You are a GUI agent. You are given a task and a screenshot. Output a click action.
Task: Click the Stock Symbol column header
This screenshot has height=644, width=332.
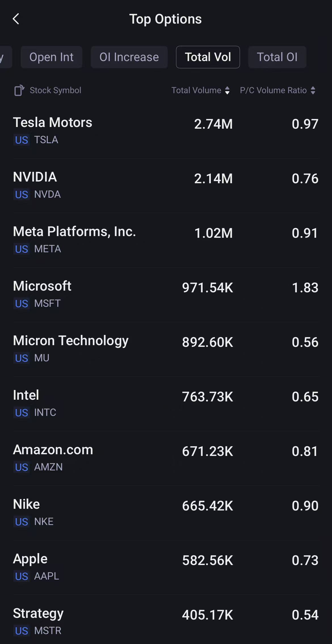click(x=55, y=90)
